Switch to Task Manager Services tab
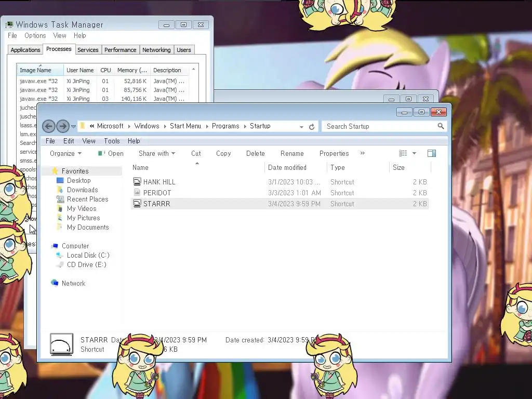Image resolution: width=532 pixels, height=399 pixels. [88, 50]
